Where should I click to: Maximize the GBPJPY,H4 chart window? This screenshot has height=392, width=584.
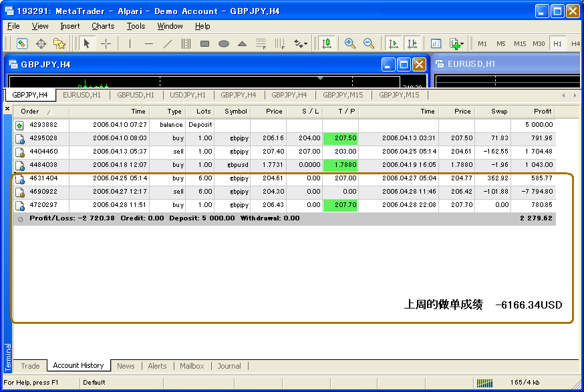click(x=404, y=64)
